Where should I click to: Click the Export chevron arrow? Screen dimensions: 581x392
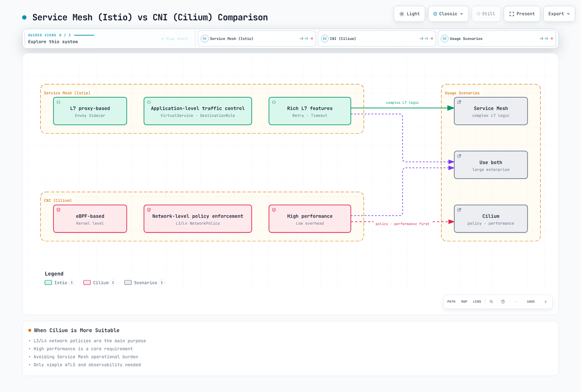pyautogui.click(x=568, y=14)
